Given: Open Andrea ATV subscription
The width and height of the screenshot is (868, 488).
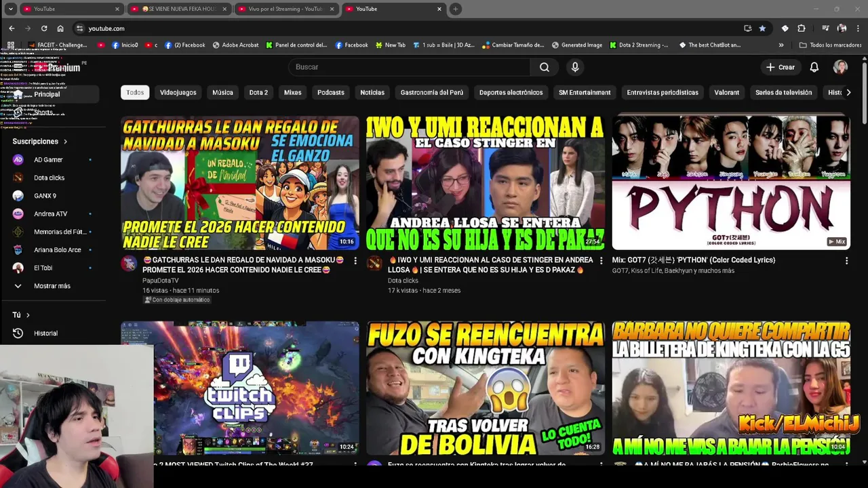Looking at the screenshot, I should point(51,214).
